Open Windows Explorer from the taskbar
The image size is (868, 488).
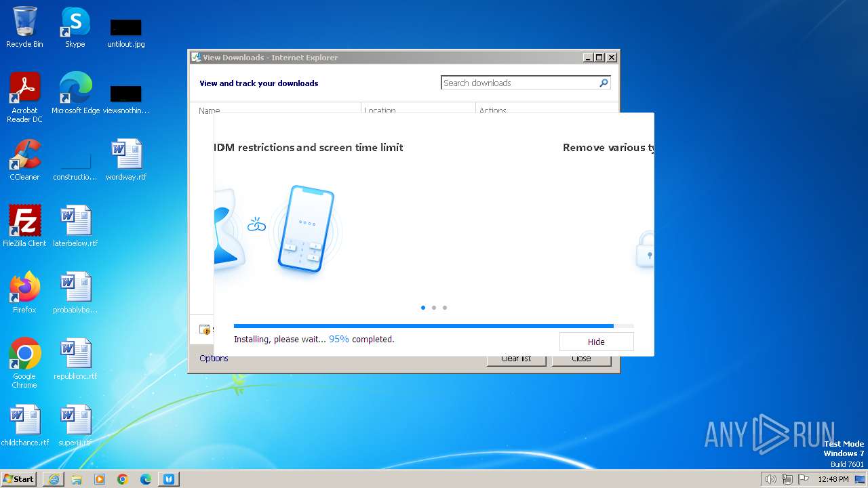77,479
